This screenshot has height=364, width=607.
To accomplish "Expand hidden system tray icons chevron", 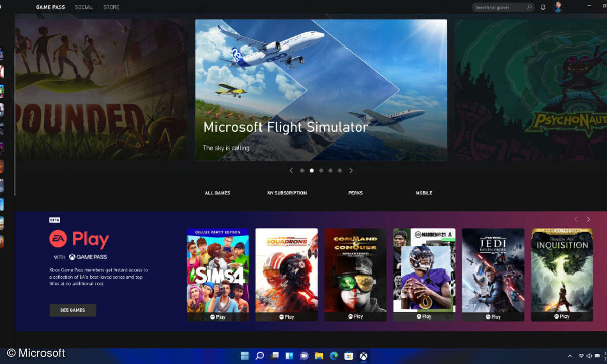I will [x=570, y=356].
